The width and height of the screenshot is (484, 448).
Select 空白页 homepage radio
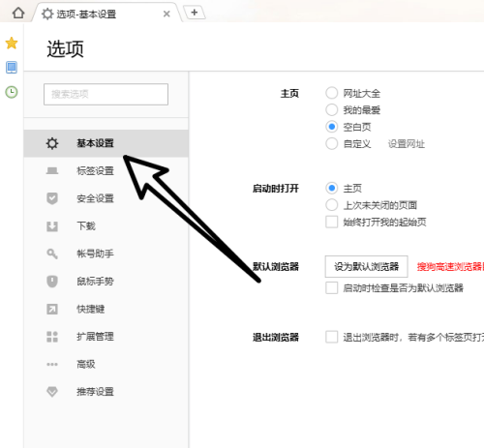click(x=332, y=127)
